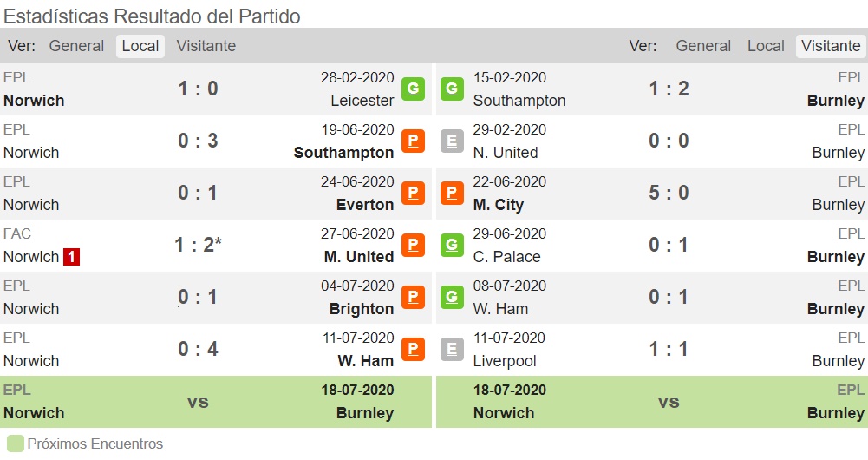Image resolution: width=868 pixels, height=460 pixels.
Task: Select left Local view tab
Action: [x=140, y=46]
